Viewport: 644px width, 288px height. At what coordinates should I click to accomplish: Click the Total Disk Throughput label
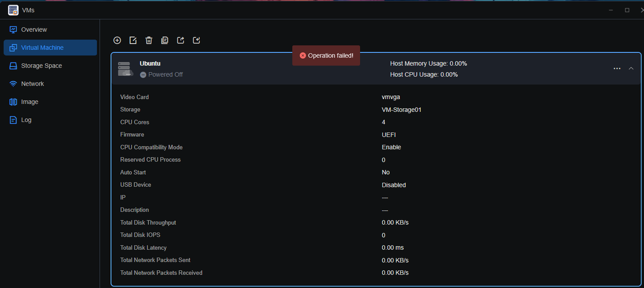coord(148,223)
